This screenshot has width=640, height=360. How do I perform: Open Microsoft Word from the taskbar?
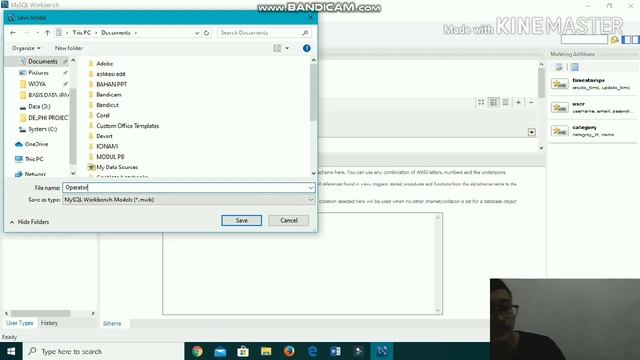(x=335, y=351)
